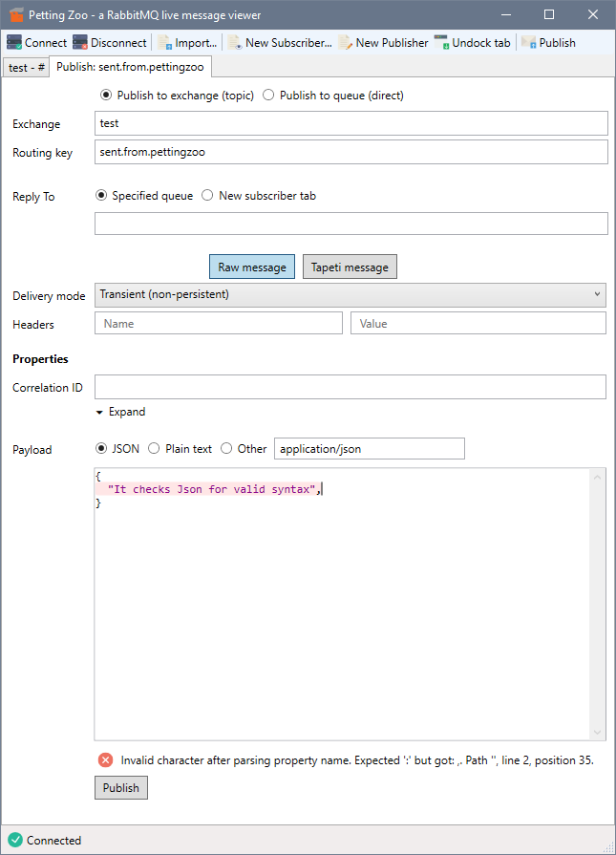Click the Petting Zoo app icon in title bar
The height and width of the screenshot is (855, 616).
coord(16,14)
